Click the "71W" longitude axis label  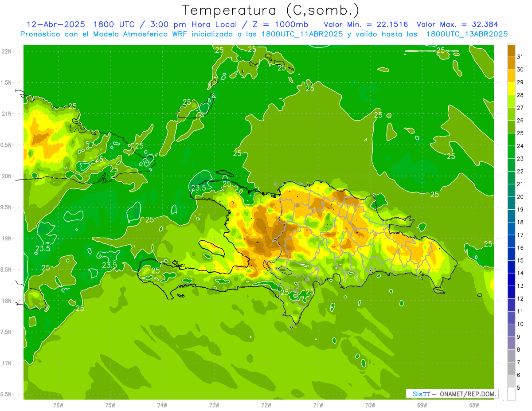tap(318, 405)
